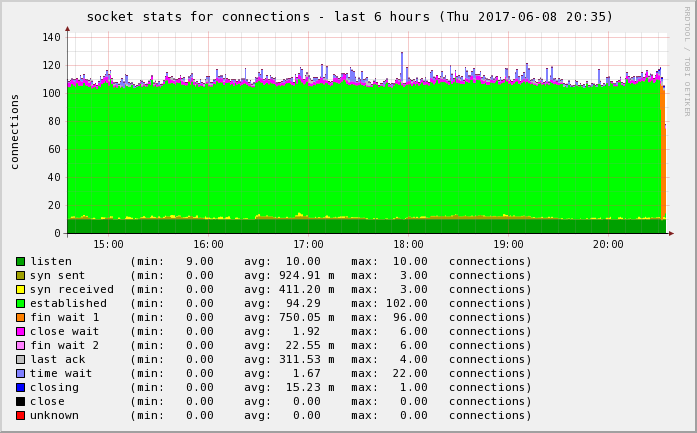697x433 pixels.
Task: Select the pink fin wait 2 swatch
Action: coord(20,346)
